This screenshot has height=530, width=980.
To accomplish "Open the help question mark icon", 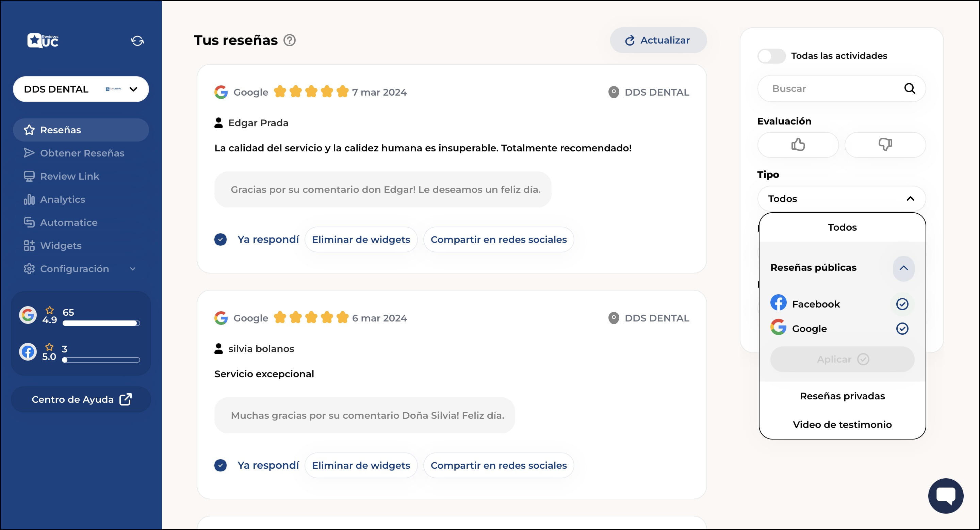I will click(290, 40).
